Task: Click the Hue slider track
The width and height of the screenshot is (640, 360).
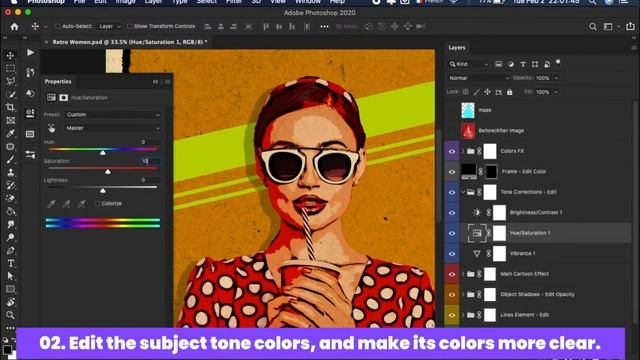Action: [103, 149]
